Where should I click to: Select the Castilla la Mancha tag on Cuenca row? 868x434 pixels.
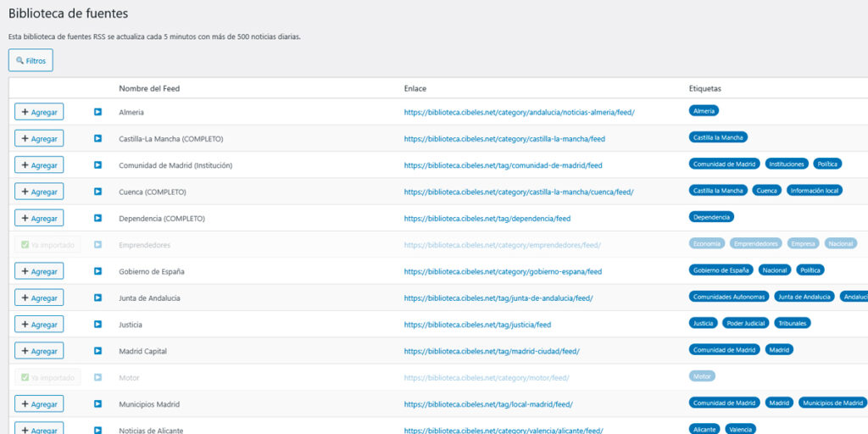tap(717, 191)
